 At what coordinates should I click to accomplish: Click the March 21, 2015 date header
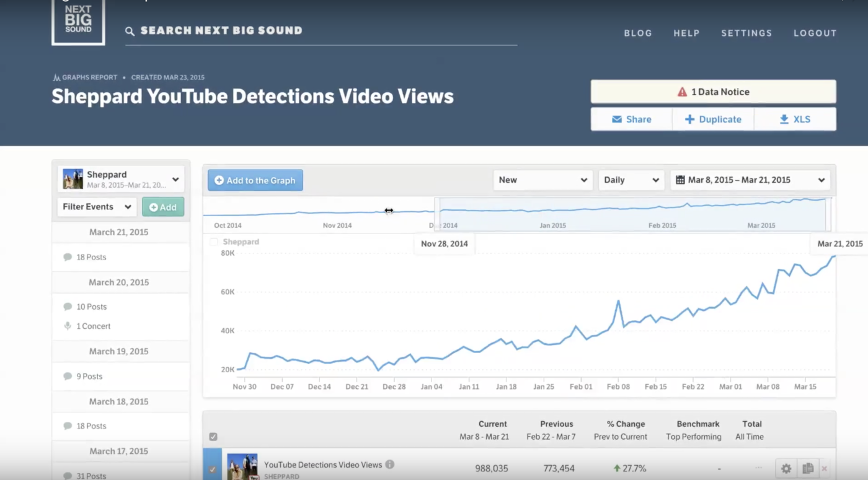[x=119, y=232]
